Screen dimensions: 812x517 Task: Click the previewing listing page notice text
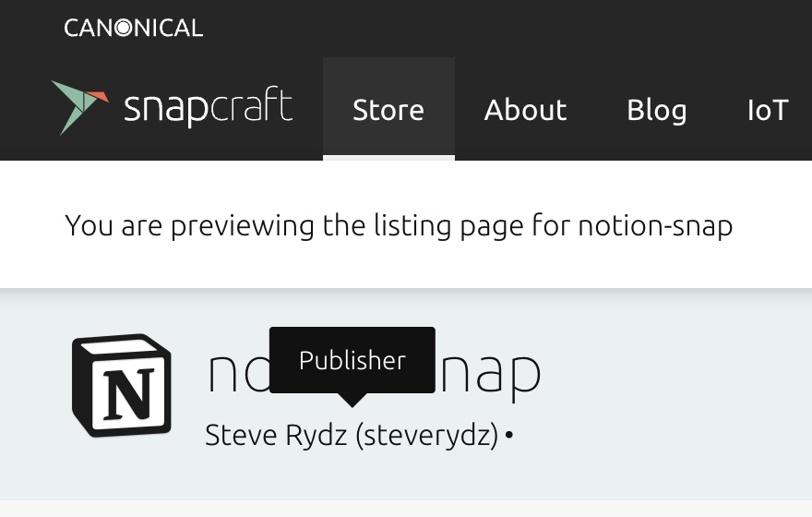pos(399,226)
